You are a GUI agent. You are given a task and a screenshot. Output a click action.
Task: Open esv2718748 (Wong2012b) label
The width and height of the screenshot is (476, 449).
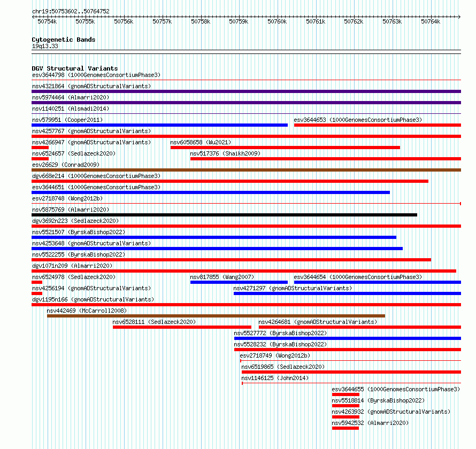67,198
